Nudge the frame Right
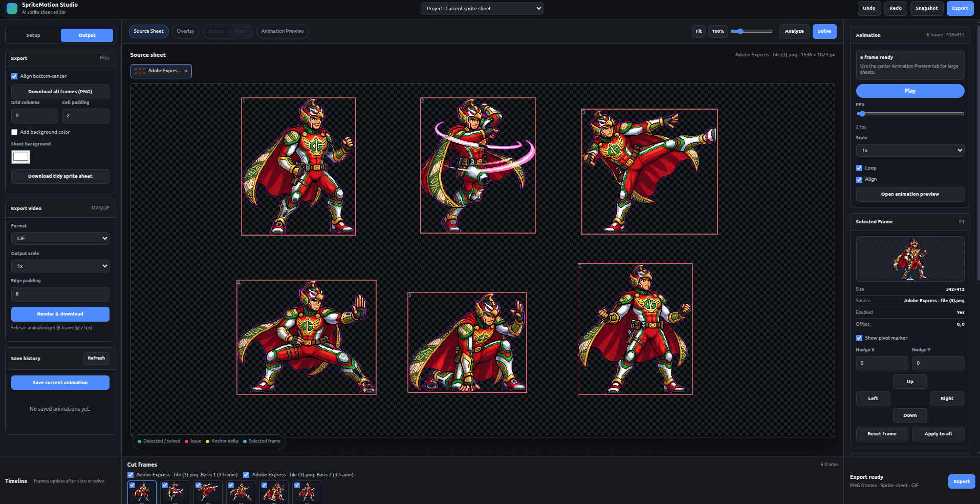The height and width of the screenshot is (504, 980). [947, 398]
